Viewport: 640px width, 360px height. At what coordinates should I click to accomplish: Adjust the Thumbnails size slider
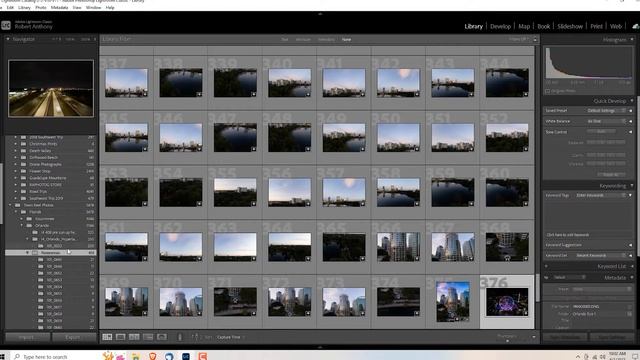point(507,341)
